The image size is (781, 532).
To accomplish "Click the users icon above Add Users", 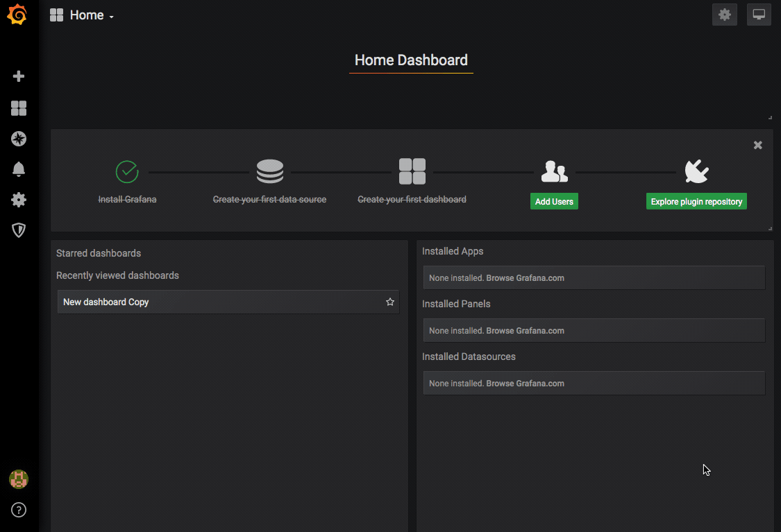I will [x=555, y=172].
